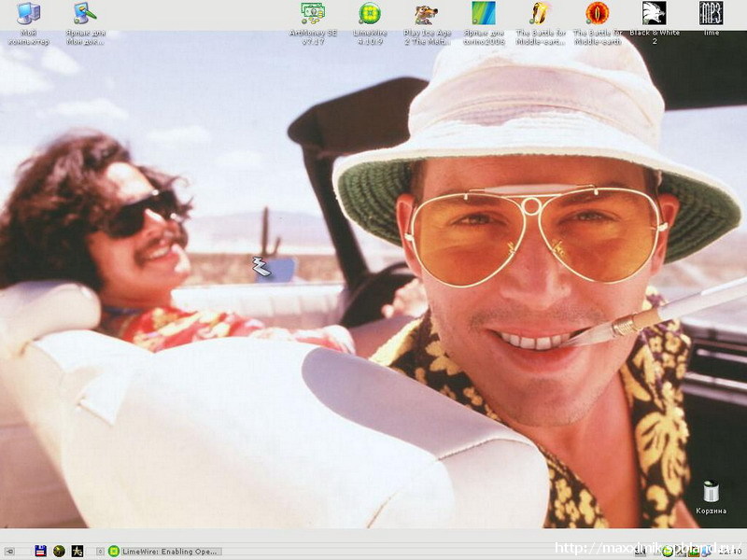Open the dark globe quick-launch icon
Image resolution: width=747 pixels, height=560 pixels.
(x=59, y=551)
